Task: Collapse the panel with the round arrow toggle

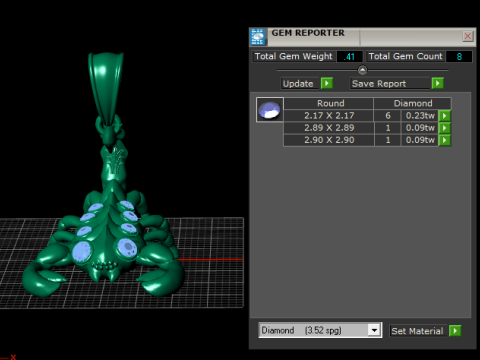Action: click(362, 70)
